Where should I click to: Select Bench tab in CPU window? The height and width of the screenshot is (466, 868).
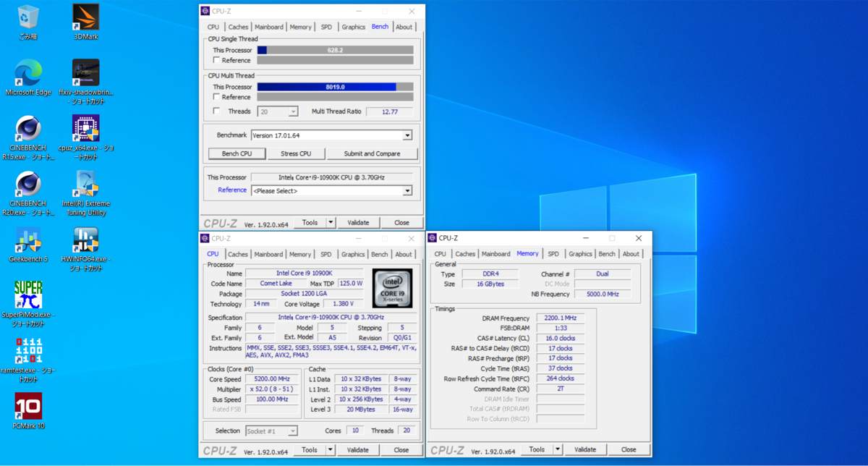[x=380, y=254]
